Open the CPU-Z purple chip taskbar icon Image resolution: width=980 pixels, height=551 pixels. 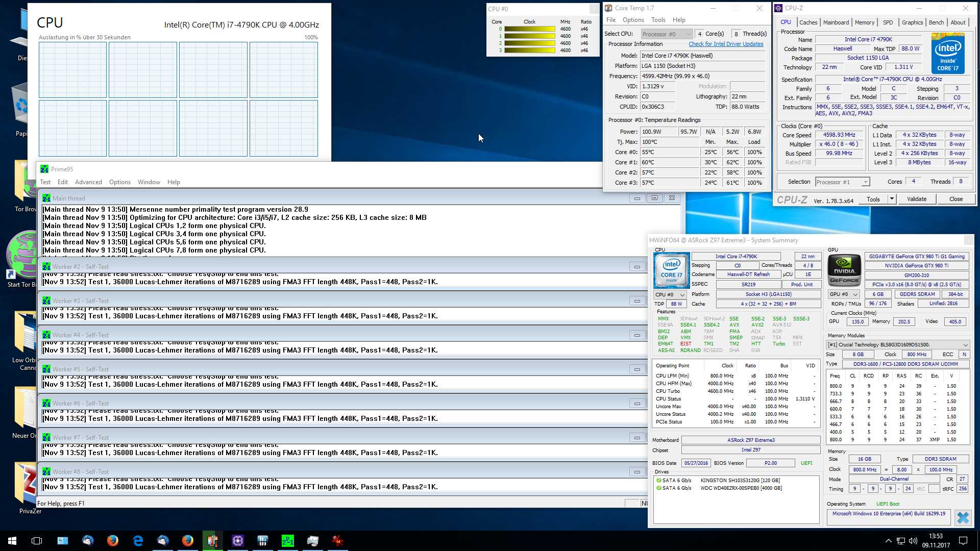pos(238,541)
